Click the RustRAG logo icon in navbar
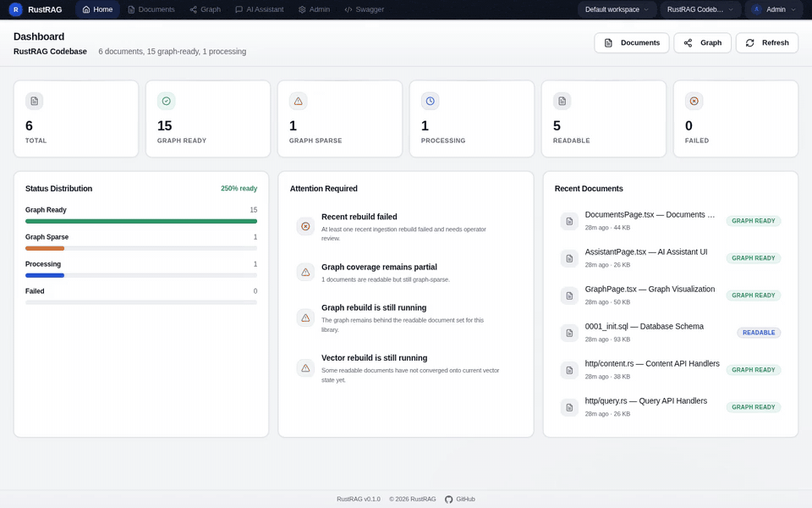 [14, 9]
